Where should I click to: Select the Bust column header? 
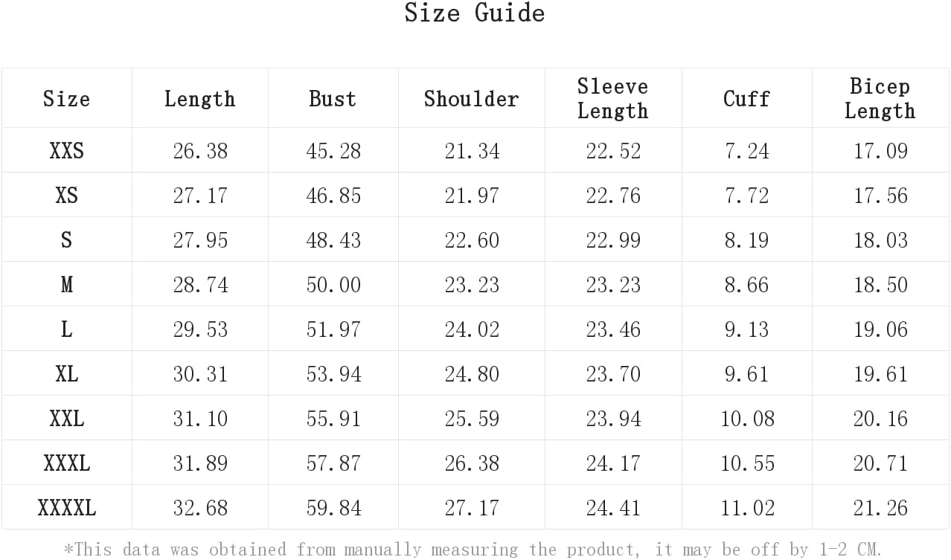point(333,99)
